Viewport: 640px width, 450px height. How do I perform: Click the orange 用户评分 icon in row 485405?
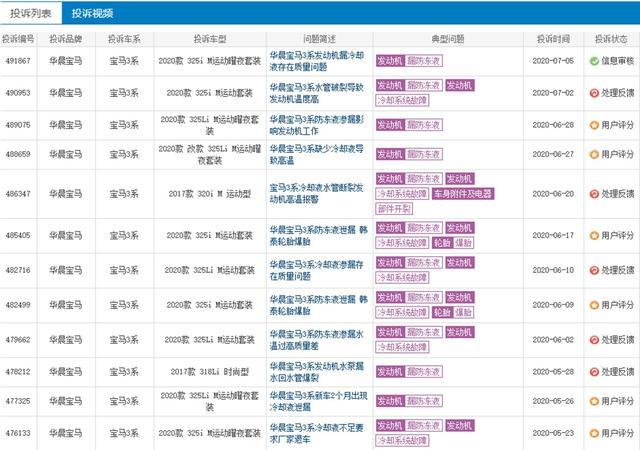tap(594, 236)
